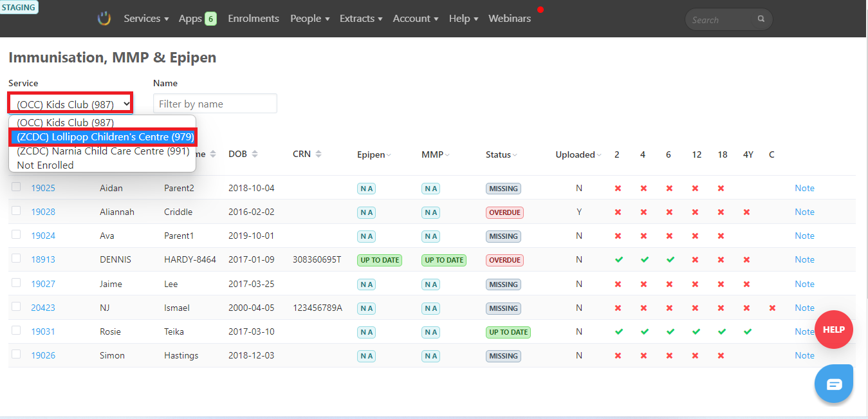Tick checkbox for NJ Ismael row
The width and height of the screenshot is (868, 419).
pos(16,306)
